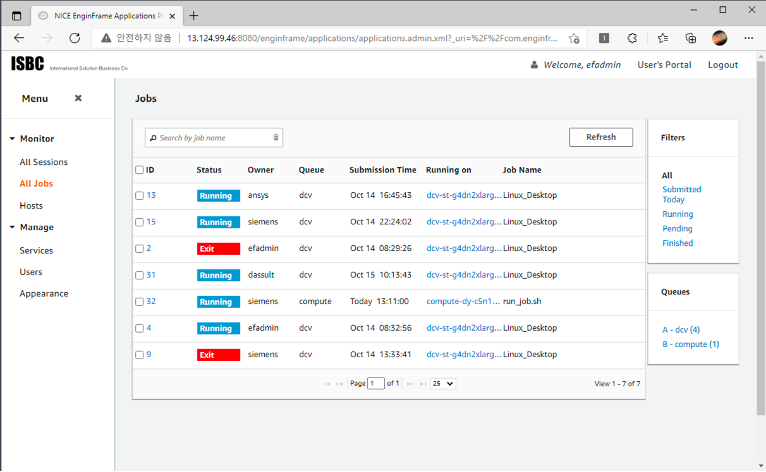Click the trash icon in the job search box
Viewport: 766px width, 472px height.
pos(276,138)
